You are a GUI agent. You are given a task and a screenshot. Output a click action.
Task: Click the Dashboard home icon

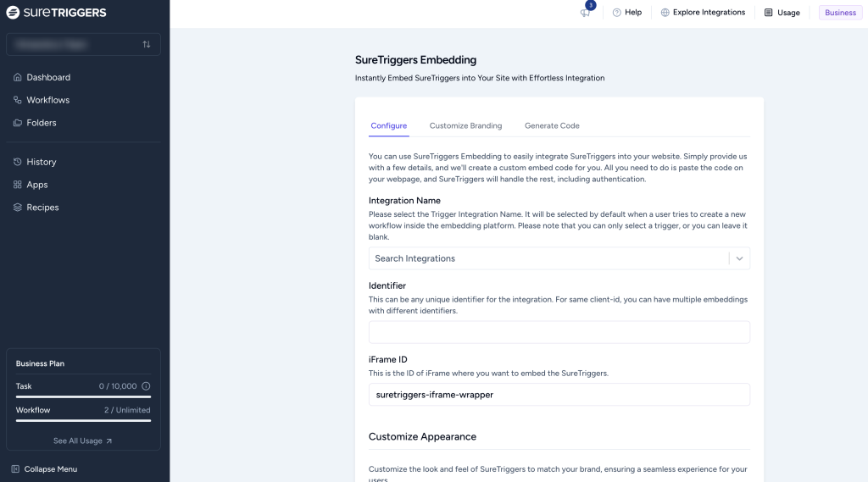18,77
